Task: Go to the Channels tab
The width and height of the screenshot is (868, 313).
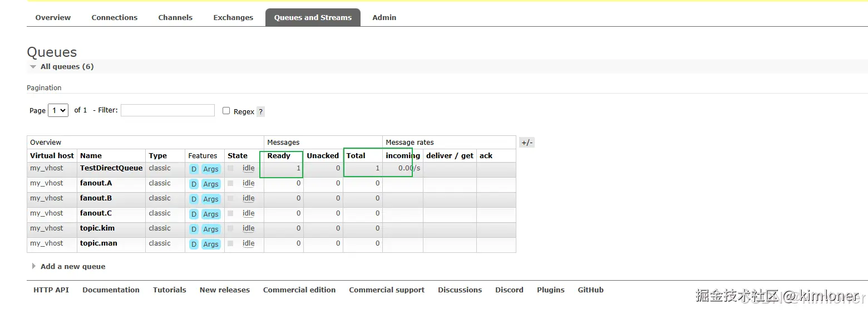Action: (x=175, y=17)
